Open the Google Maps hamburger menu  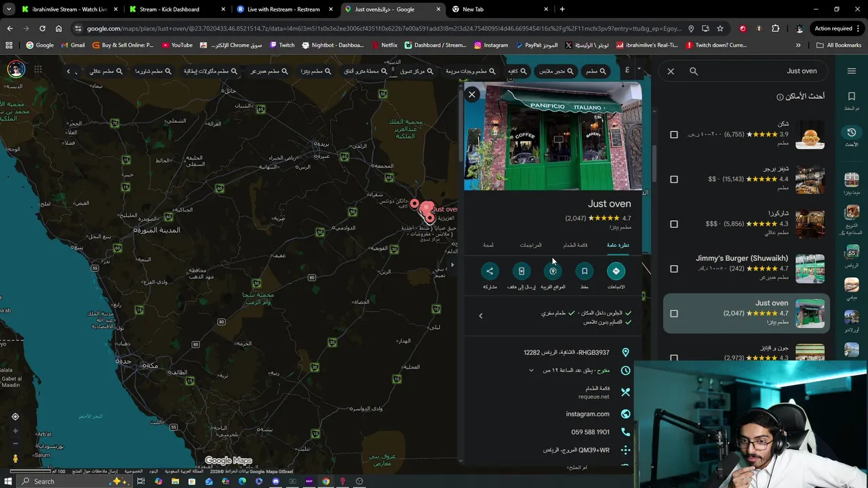(x=852, y=71)
